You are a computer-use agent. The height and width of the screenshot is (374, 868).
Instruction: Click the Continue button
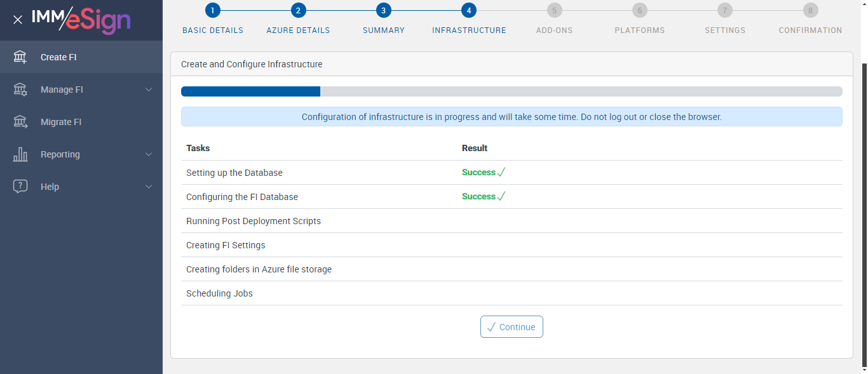click(x=512, y=327)
